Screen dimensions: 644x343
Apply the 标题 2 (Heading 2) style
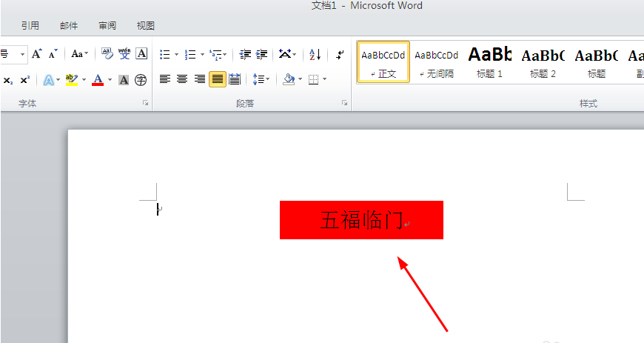click(x=543, y=62)
